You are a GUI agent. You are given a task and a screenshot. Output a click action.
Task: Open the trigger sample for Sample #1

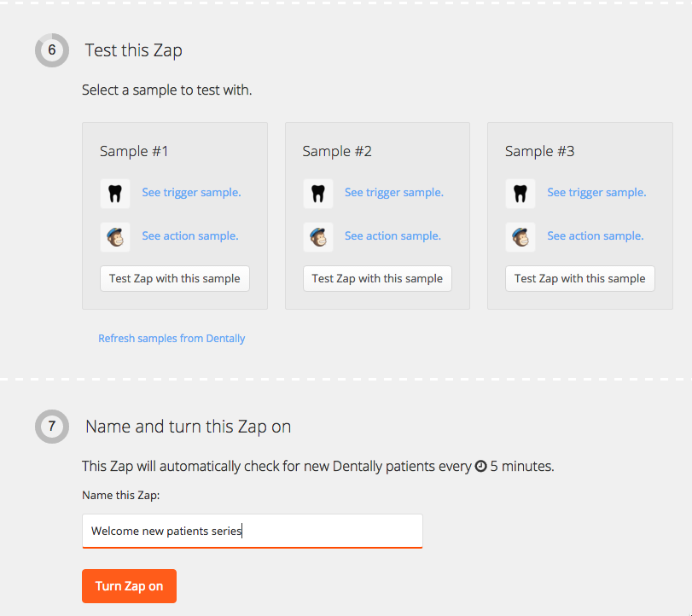click(191, 193)
